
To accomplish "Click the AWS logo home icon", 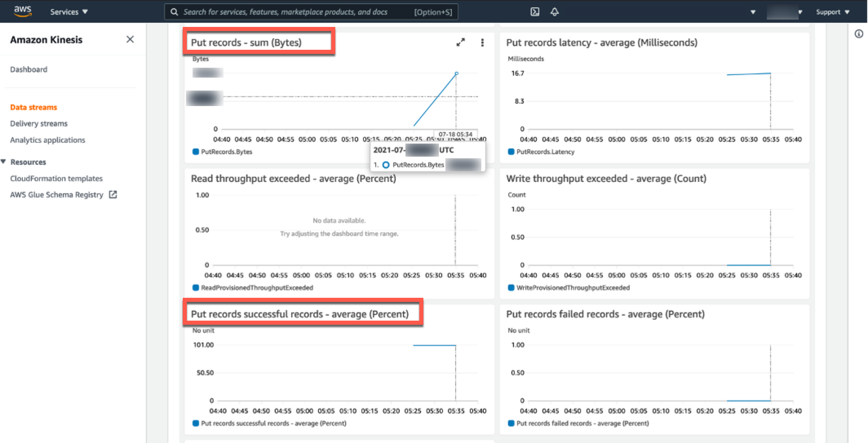I will (x=22, y=11).
